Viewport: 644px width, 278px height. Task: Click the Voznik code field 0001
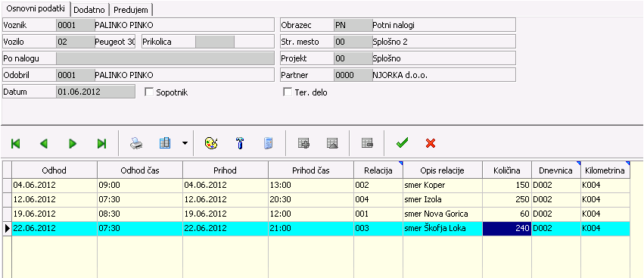(75, 25)
